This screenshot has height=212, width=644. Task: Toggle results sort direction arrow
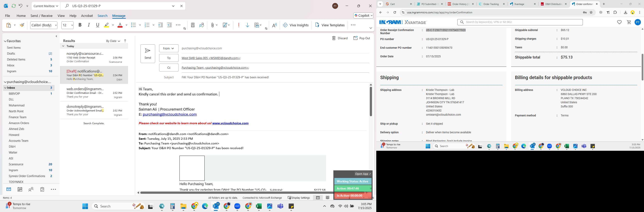click(x=125, y=41)
